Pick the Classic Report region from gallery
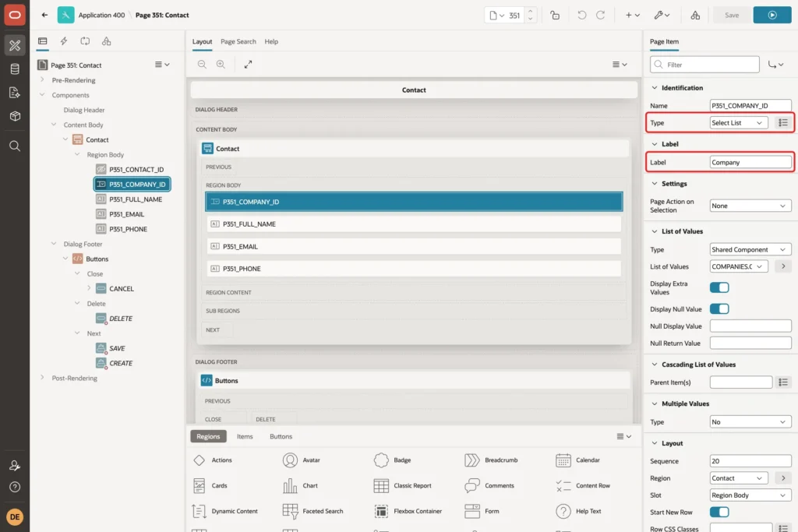 (x=403, y=486)
